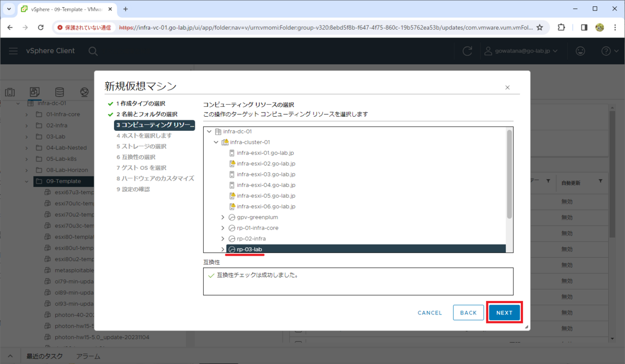Switch to Hosts and Clusters inventory view

[x=10, y=92]
